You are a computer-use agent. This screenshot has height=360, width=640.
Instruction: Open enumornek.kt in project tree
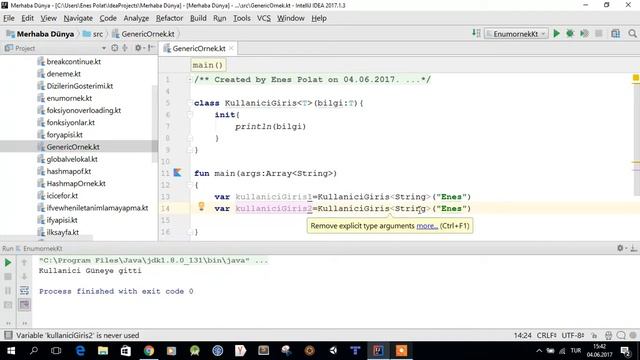click(x=69, y=98)
